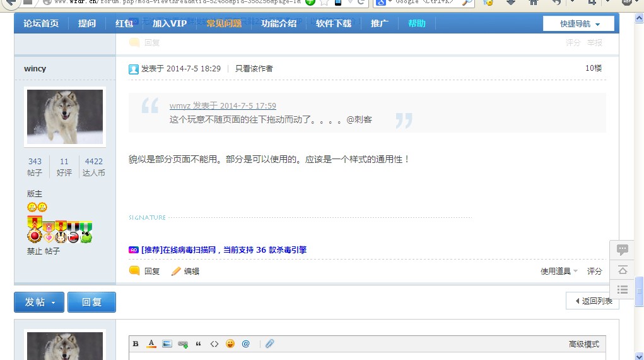Image resolution: width=644 pixels, height=360 pixels.
Task: Click the blue 回复 reply button
Action: tap(91, 302)
